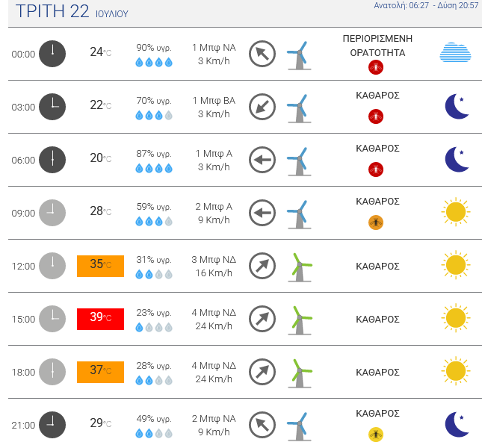Click the wind direction arrow at 03:00
Image resolution: width=482 pixels, height=448 pixels.
coord(262,107)
